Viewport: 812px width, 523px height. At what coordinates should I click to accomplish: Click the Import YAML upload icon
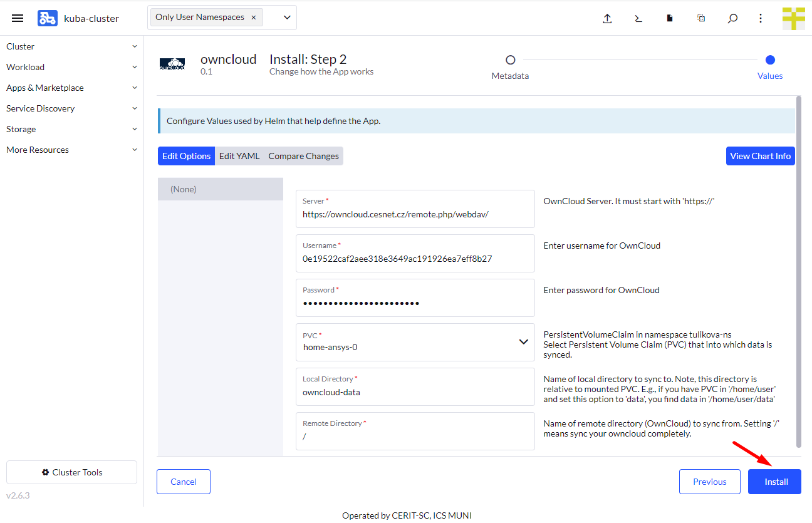click(606, 18)
